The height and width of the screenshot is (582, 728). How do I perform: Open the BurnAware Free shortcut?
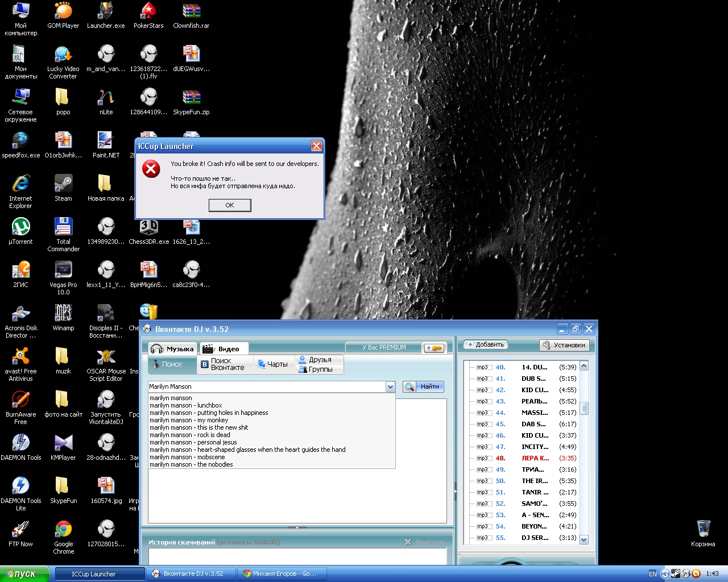click(x=21, y=408)
